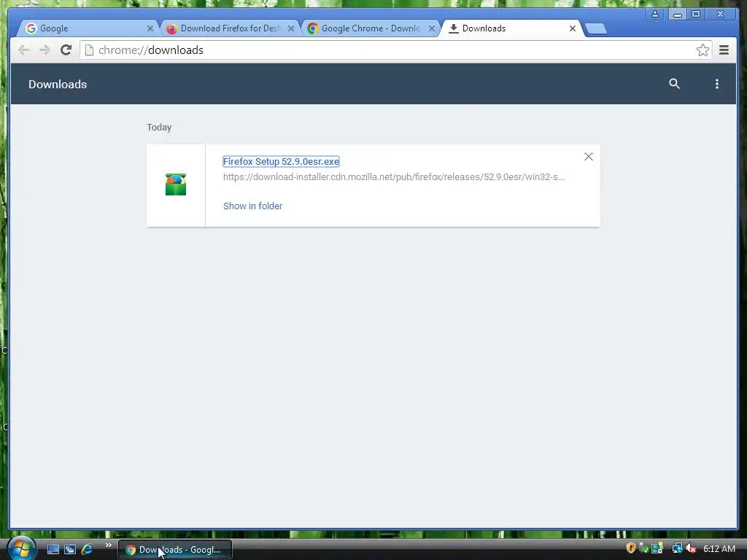Click the browser back arrow
The width and height of the screenshot is (747, 560).
(x=23, y=50)
